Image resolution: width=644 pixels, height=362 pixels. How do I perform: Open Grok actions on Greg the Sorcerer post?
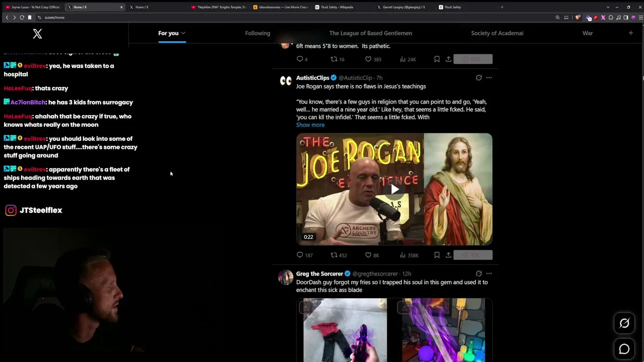[478, 274]
